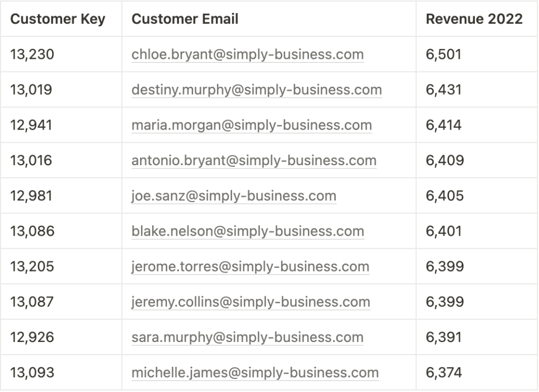Image resolution: width=539 pixels, height=392 pixels.
Task: Select the Revenue 2022 column header
Action: pos(477,18)
